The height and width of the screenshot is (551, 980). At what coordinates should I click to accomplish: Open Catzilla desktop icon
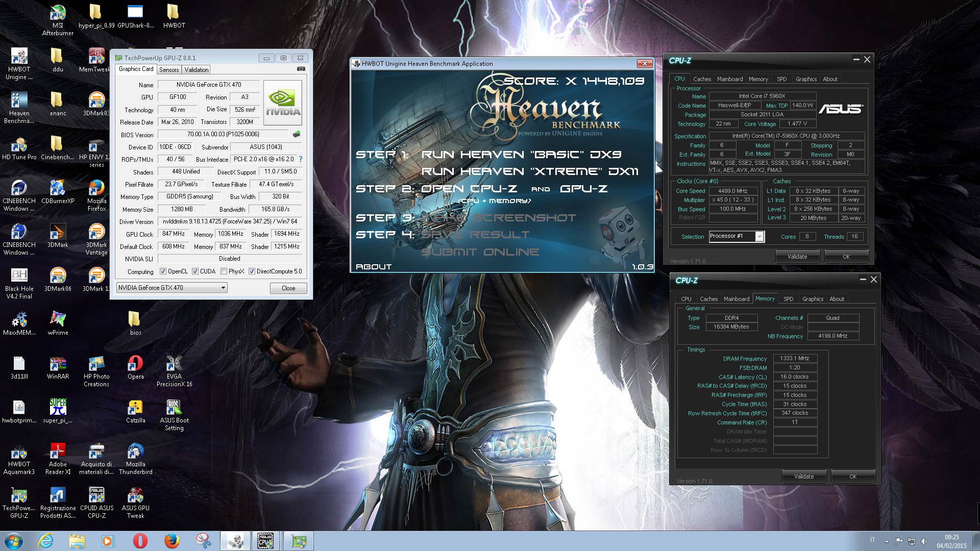click(x=135, y=412)
